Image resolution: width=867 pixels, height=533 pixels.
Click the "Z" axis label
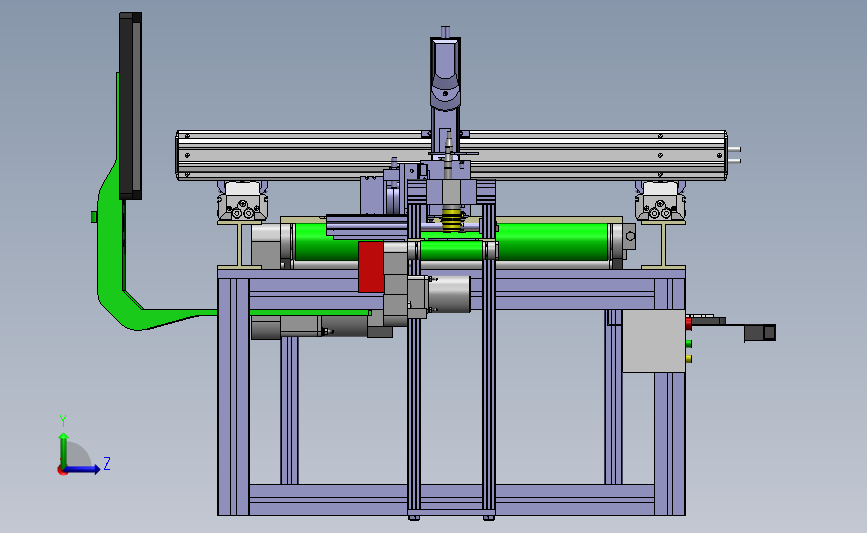(107, 463)
